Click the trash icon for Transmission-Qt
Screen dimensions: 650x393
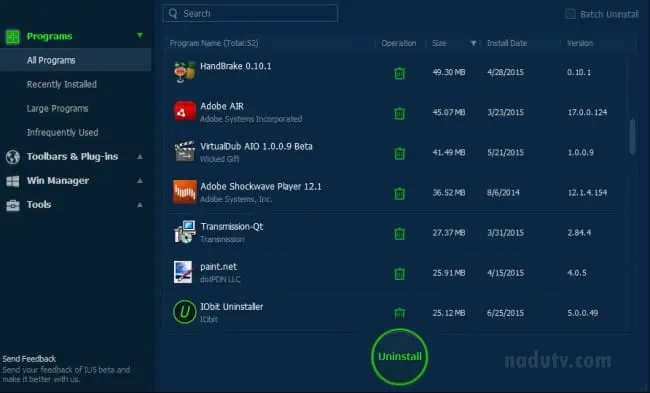pos(399,233)
